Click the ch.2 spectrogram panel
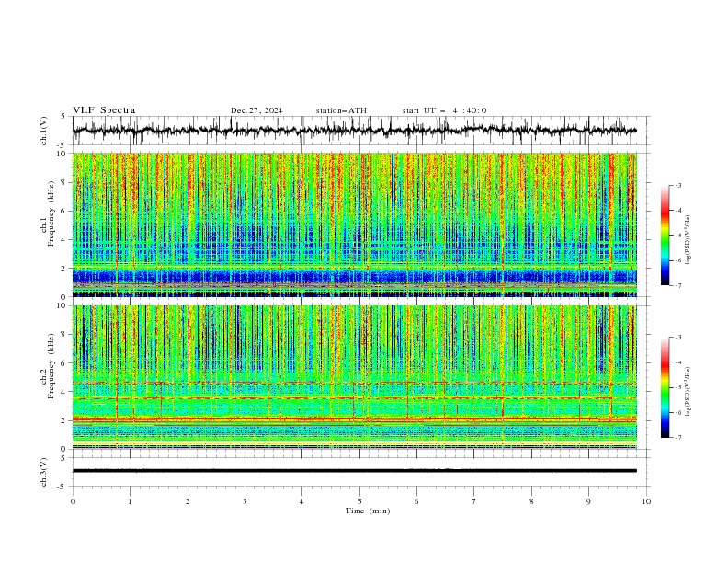This screenshot has width=728, height=563. 355,377
